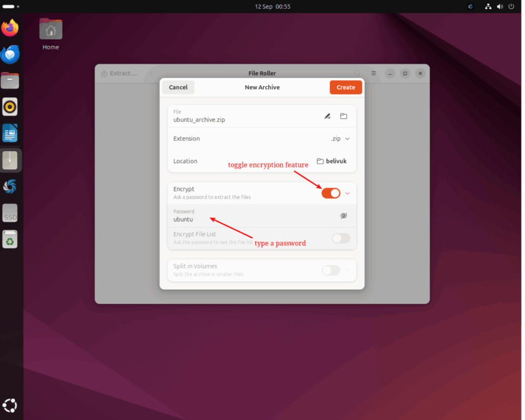Click the edit filename pencil icon
Image resolution: width=525 pixels, height=420 pixels.
(328, 116)
